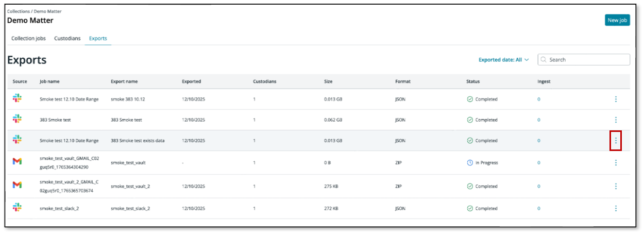The width and height of the screenshot is (644, 235).
Task: Open kebab menu for smoke_test_slack_2 export
Action: pyautogui.click(x=616, y=208)
